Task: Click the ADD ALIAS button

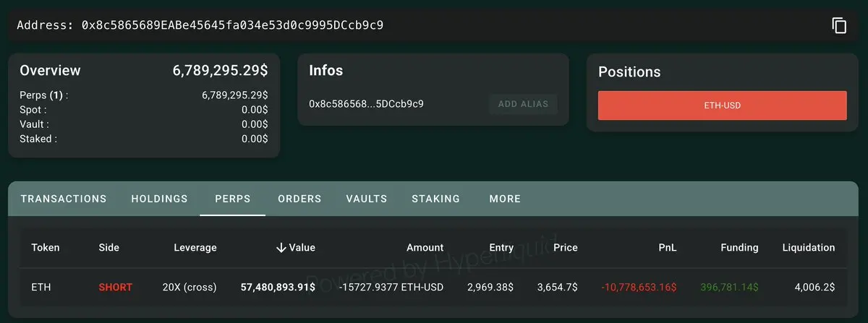Action: [523, 104]
